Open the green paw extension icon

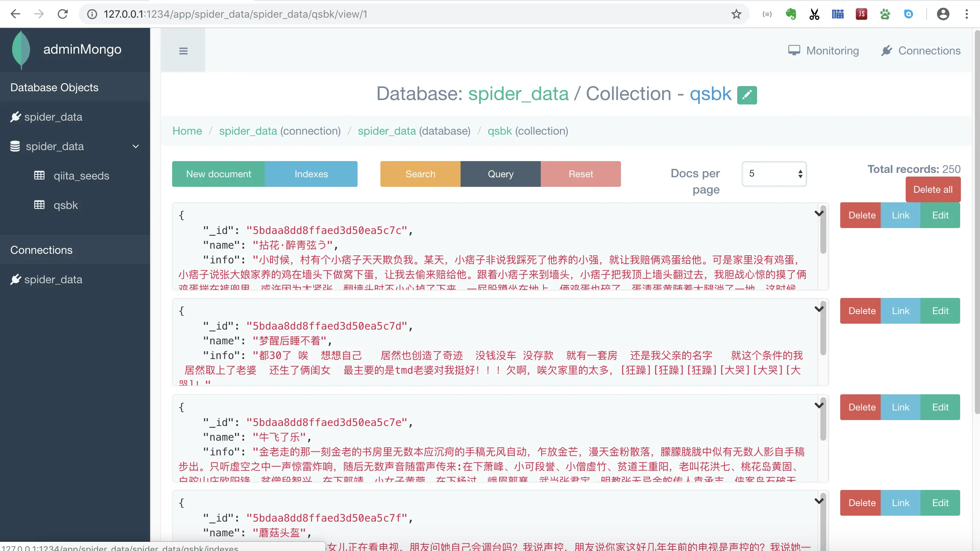click(885, 14)
